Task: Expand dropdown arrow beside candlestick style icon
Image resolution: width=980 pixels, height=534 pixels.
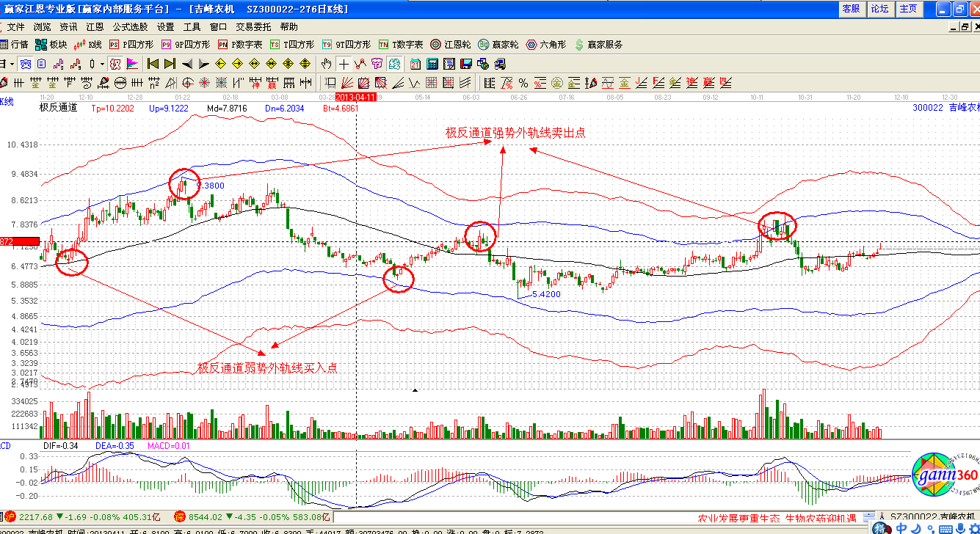Action: pyautogui.click(x=102, y=64)
